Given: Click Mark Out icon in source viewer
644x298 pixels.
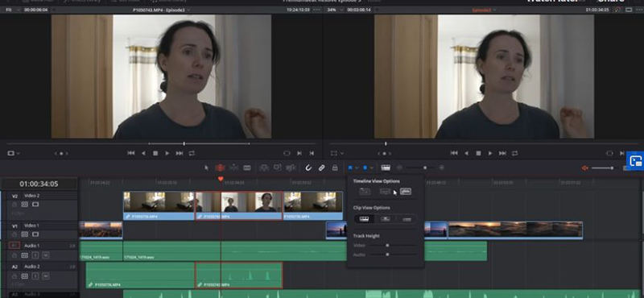Looking at the screenshot, I should click(312, 153).
